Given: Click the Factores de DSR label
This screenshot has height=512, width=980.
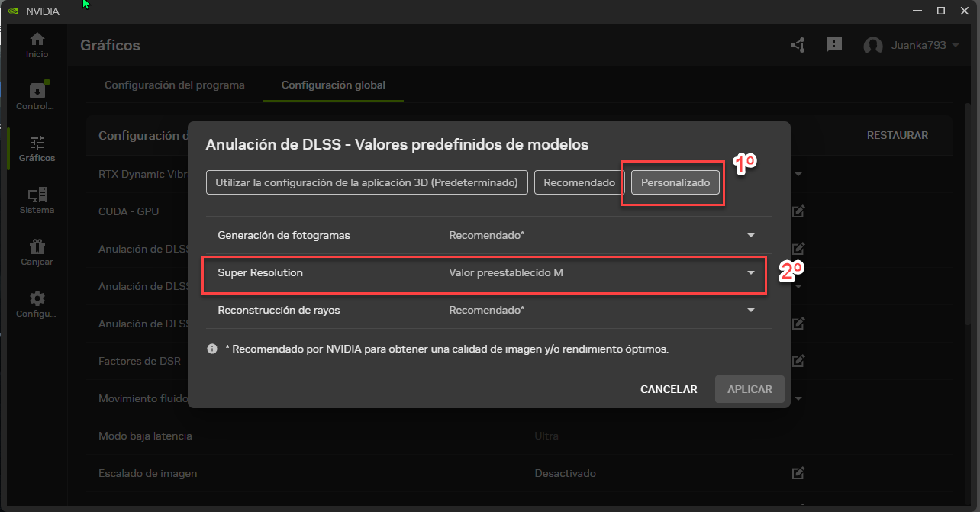Looking at the screenshot, I should (140, 361).
